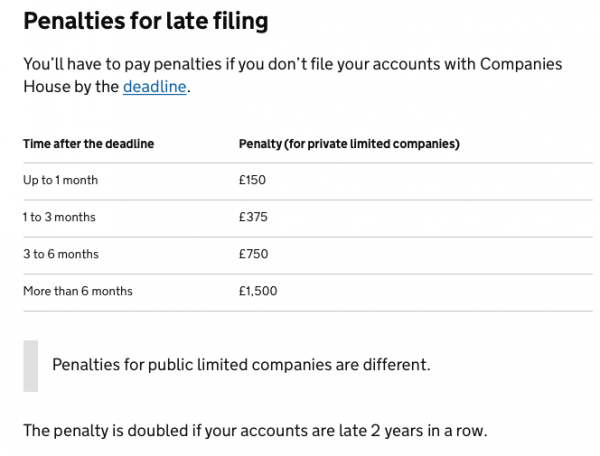Image resolution: width=600 pixels, height=456 pixels.
Task: Click the Penalties for late filing heading
Action: tap(146, 21)
